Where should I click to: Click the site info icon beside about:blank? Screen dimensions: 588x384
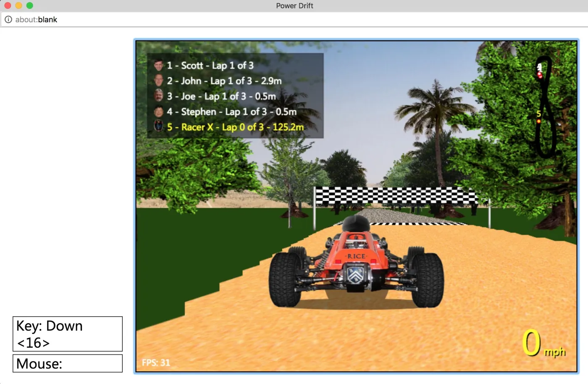pyautogui.click(x=8, y=19)
